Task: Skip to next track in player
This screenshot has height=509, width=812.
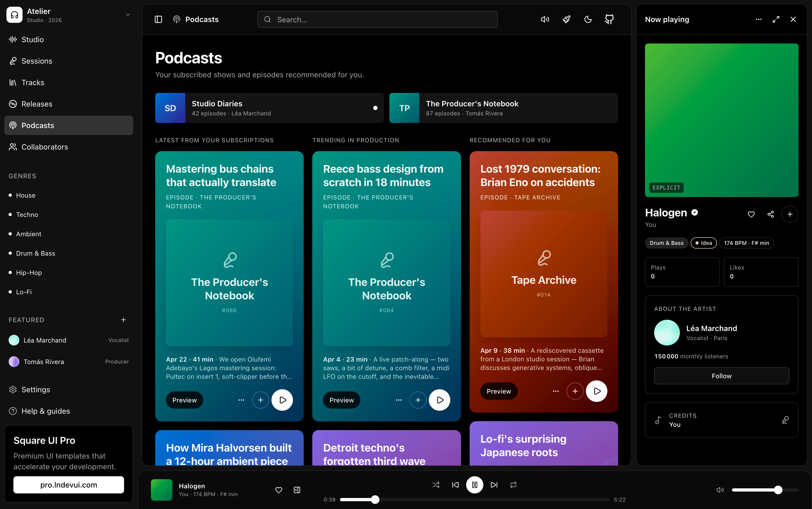Action: [494, 485]
